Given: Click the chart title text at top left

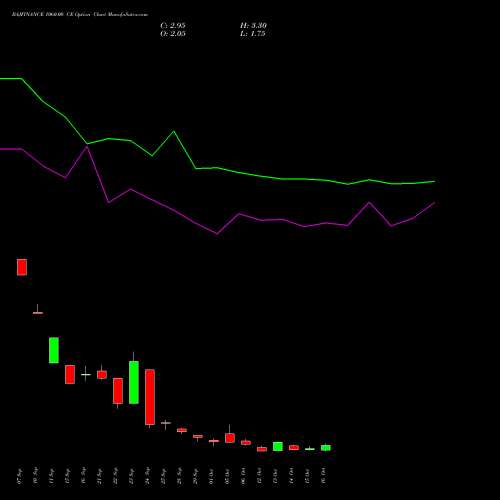Looking at the screenshot, I should click(80, 15).
